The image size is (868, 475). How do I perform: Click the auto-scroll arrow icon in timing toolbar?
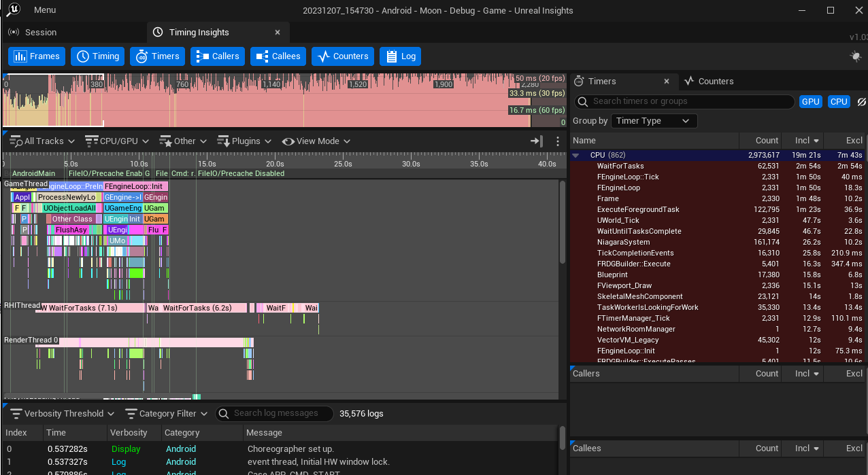coord(537,141)
